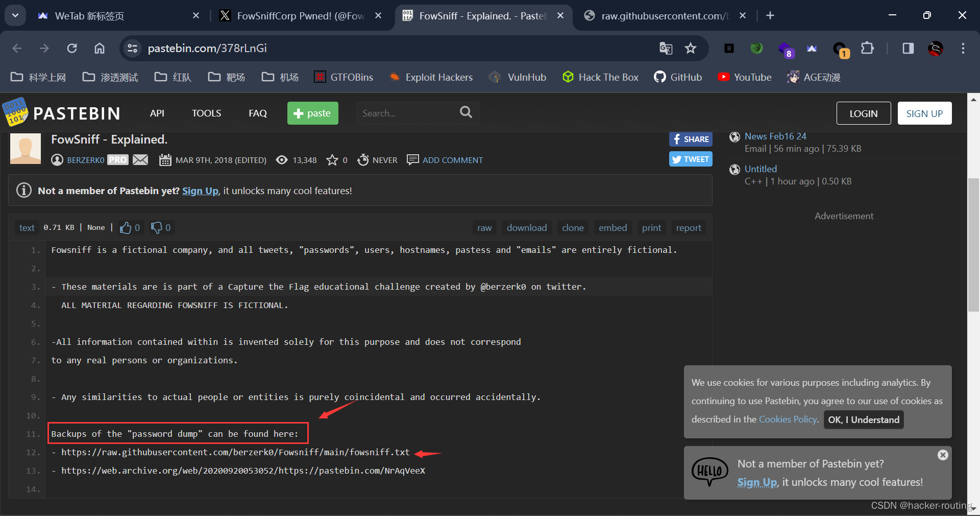Open the 科学上网 bookmark folder
Viewport: 980px width, 516px height.
click(39, 77)
